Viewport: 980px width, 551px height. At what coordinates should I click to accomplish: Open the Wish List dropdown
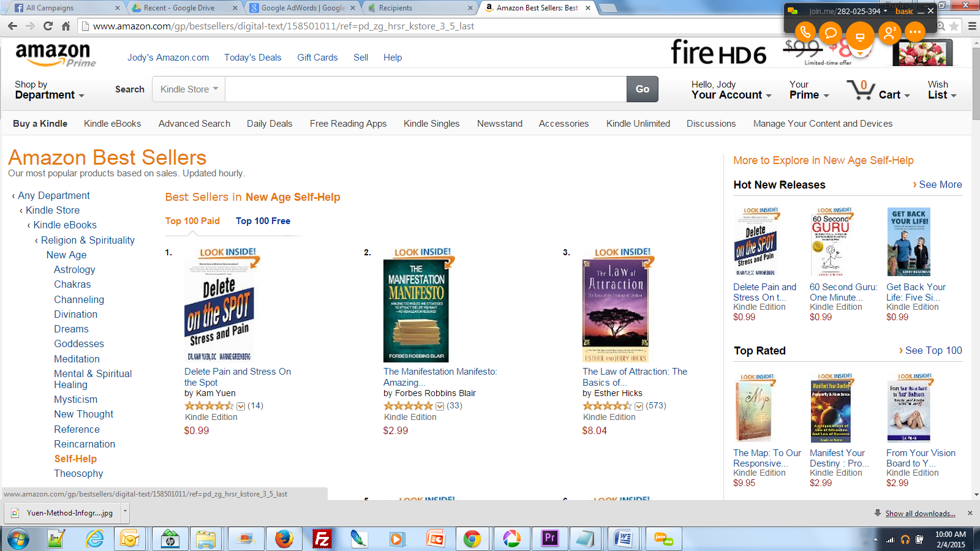942,89
